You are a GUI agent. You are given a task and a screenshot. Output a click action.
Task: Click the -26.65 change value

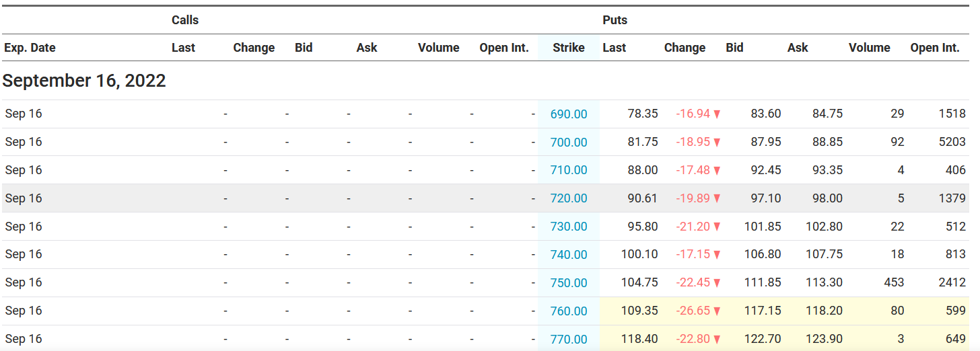[x=693, y=311]
